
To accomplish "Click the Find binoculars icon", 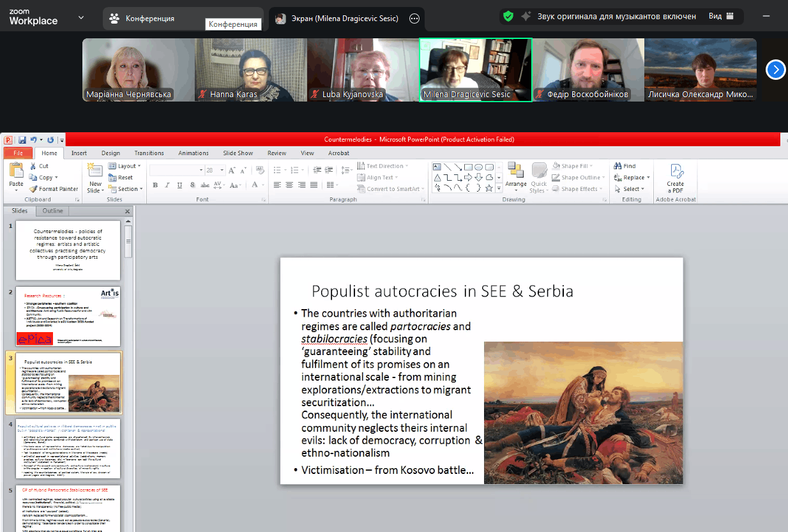I will (x=618, y=166).
